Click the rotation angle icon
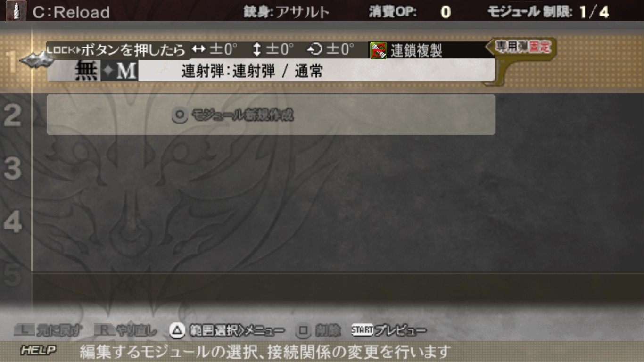The width and height of the screenshot is (644, 362). (314, 49)
